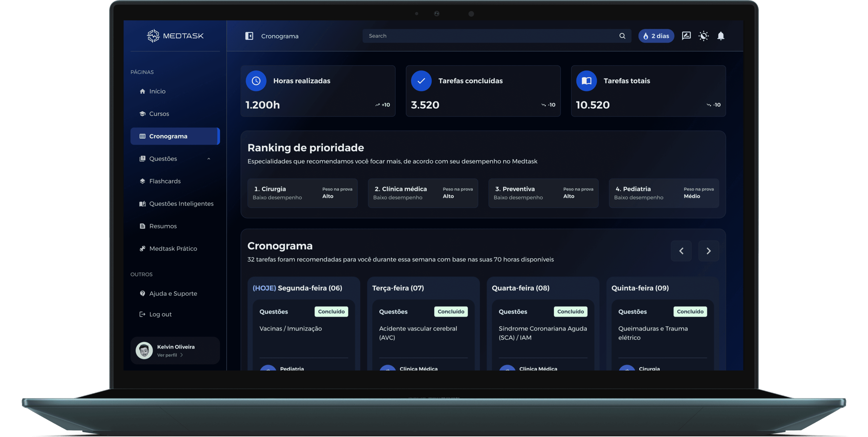Go to next week in Cronograma

(708, 251)
